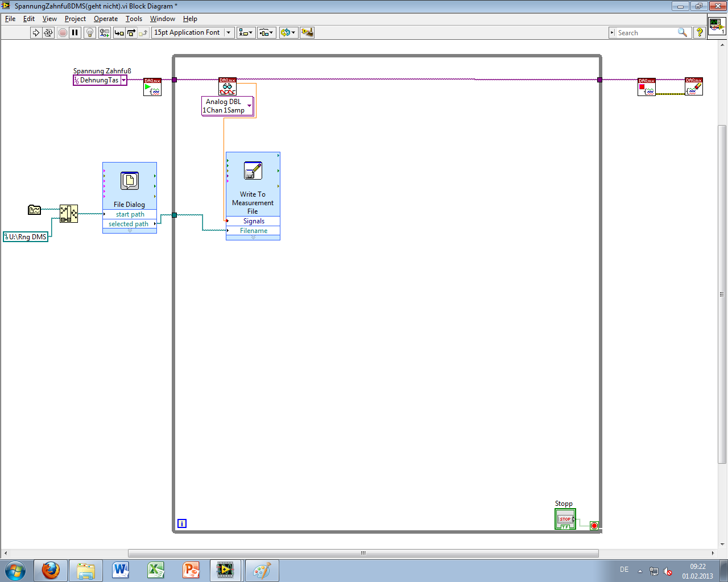Switch to LabVIEW taskbar button
This screenshot has height=582, width=728.
pos(226,571)
